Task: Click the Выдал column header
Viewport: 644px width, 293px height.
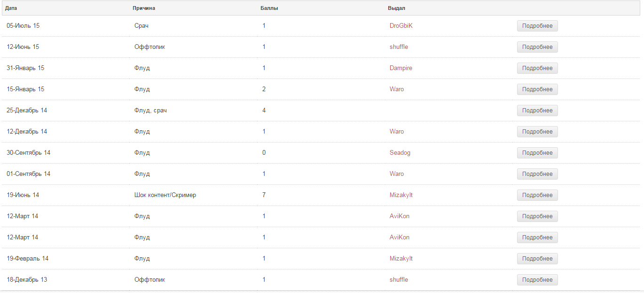Action: tap(396, 8)
